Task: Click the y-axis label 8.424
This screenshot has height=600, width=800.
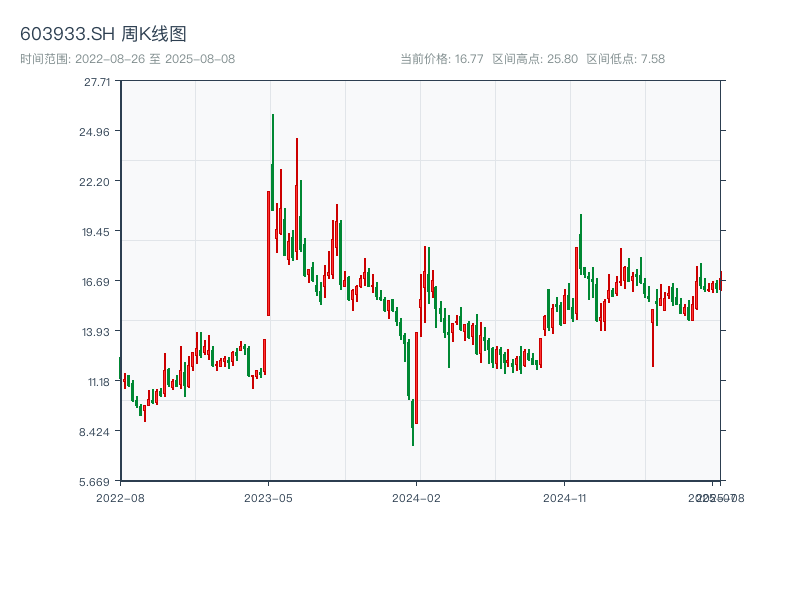Action: 94,432
